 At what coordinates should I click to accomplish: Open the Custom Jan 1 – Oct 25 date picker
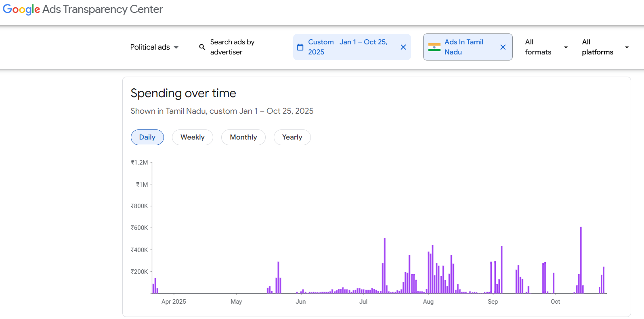[x=347, y=47]
